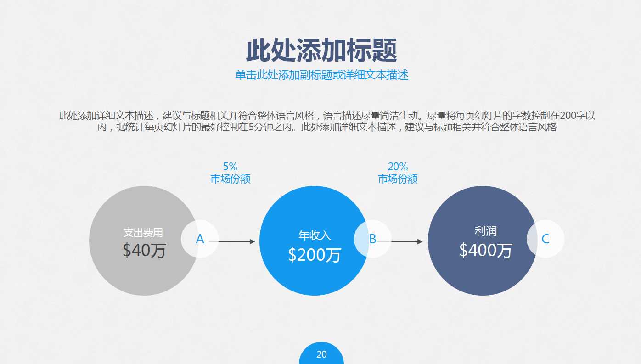The image size is (641, 364).
Task: Select the $400万 value inside dark circle
Action: [x=485, y=251]
